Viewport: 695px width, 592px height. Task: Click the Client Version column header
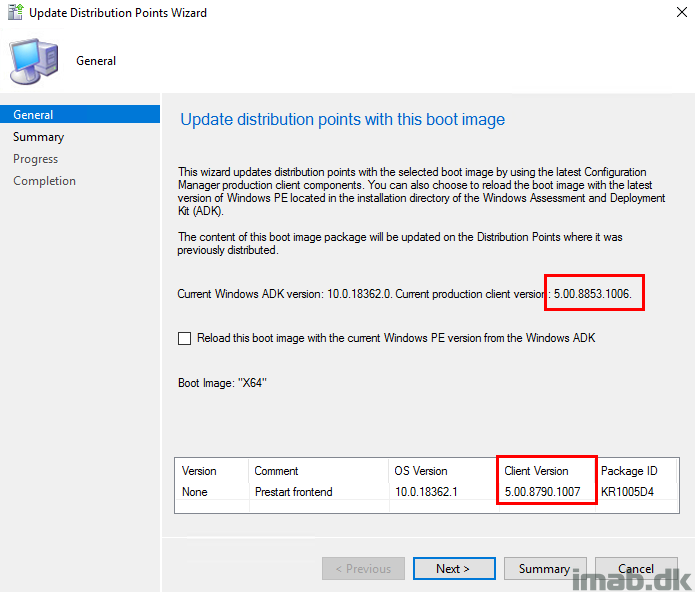537,471
